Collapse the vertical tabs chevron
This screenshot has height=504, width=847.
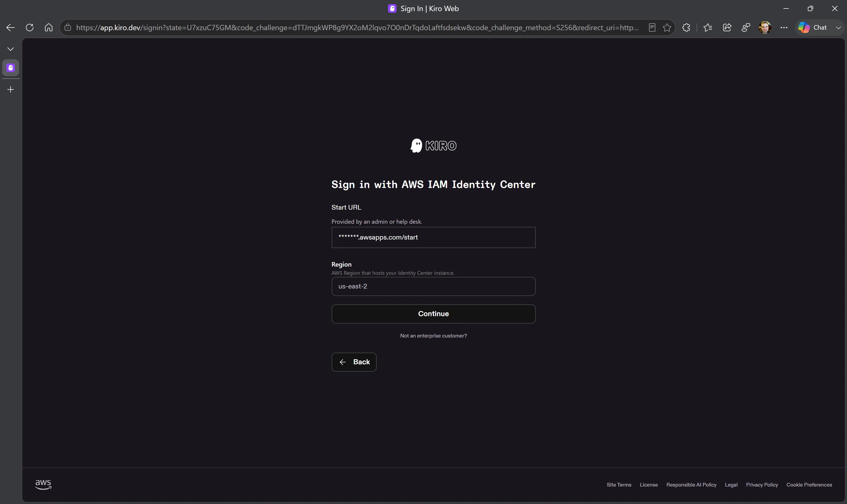[x=11, y=49]
